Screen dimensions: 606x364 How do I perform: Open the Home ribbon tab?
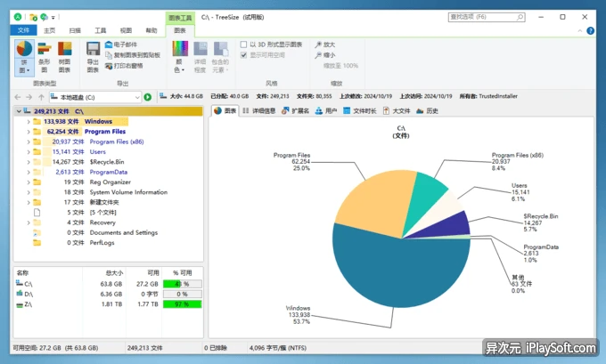(50, 30)
